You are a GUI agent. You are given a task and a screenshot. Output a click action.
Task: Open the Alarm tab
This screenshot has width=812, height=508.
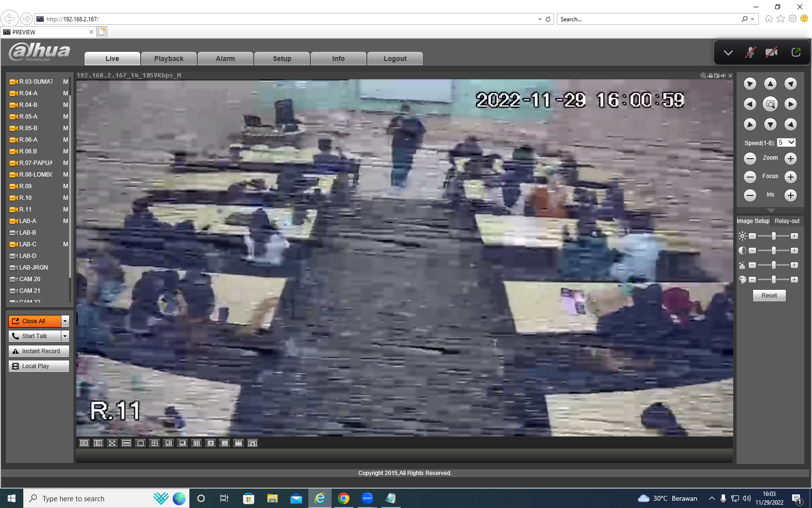(225, 59)
